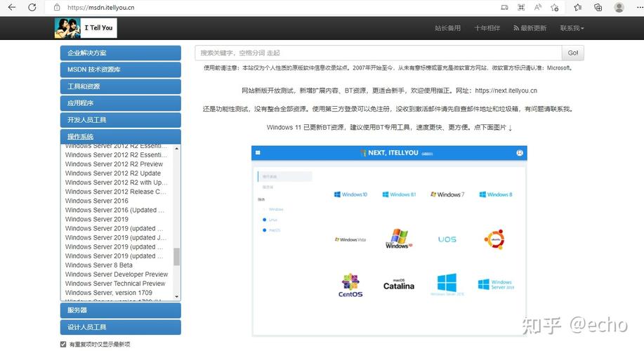
Task: Open 最新更新 RSS link in the navbar
Action: 530,28
